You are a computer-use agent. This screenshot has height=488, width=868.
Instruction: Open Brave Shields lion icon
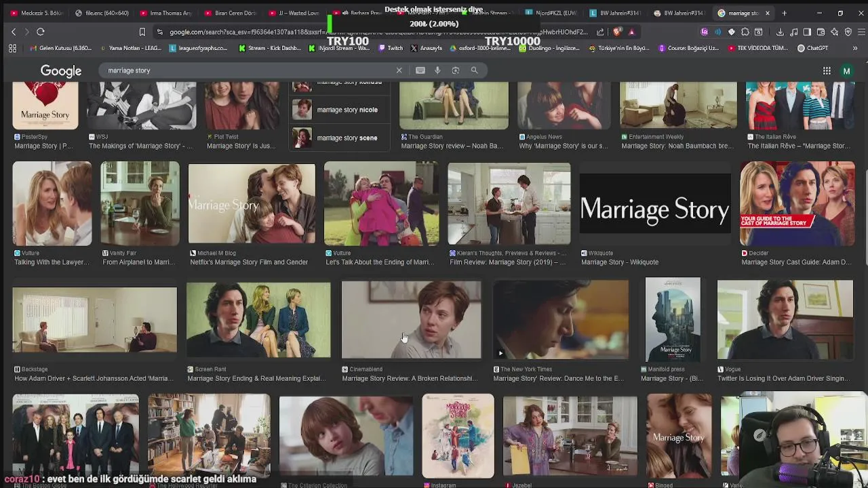tap(616, 32)
